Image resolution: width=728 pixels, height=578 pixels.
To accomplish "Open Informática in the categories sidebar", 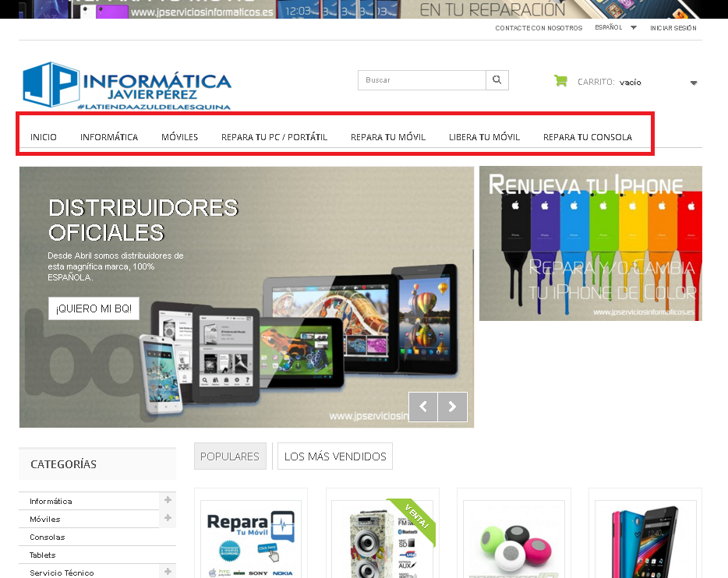I will click(x=51, y=502).
